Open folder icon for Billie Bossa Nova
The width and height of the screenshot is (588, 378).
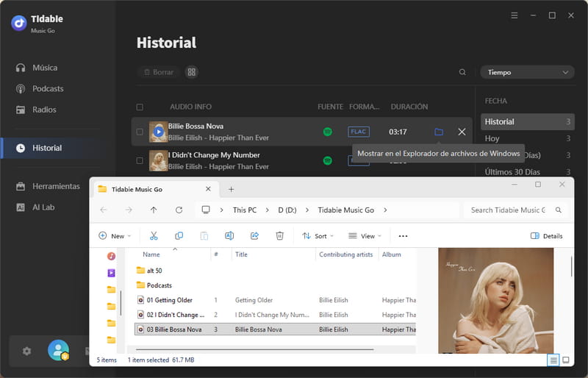tap(439, 132)
